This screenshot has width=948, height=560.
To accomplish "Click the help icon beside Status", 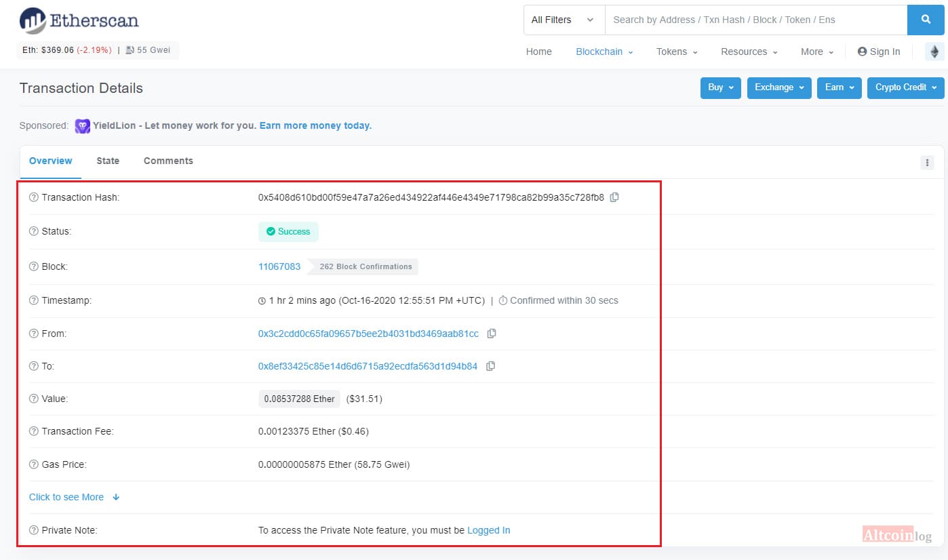I will [x=34, y=231].
